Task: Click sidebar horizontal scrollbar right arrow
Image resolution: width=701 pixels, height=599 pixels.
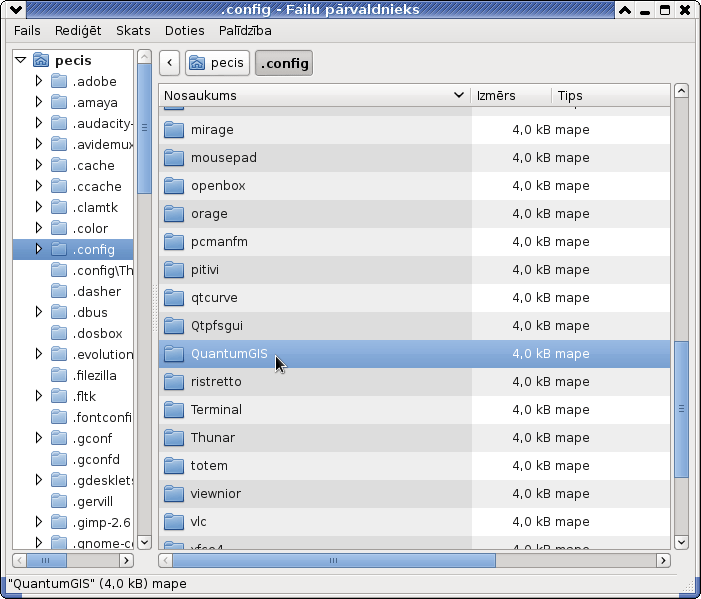Action: coord(127,561)
